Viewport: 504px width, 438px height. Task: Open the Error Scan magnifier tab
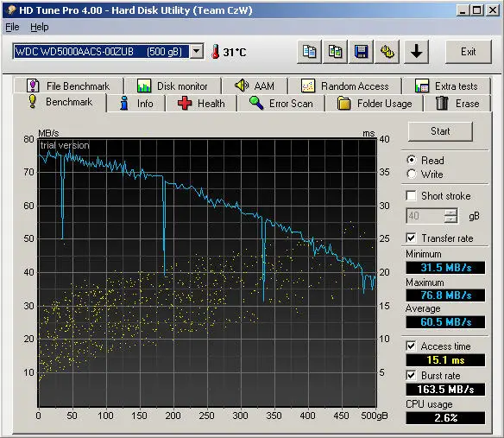pyautogui.click(x=281, y=104)
